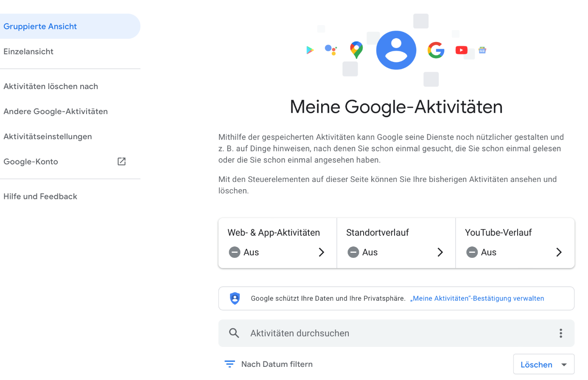Image resolution: width=588 pixels, height=380 pixels.
Task: Expand the YouTube-Verlauf card with its chevron
Action: (559, 252)
